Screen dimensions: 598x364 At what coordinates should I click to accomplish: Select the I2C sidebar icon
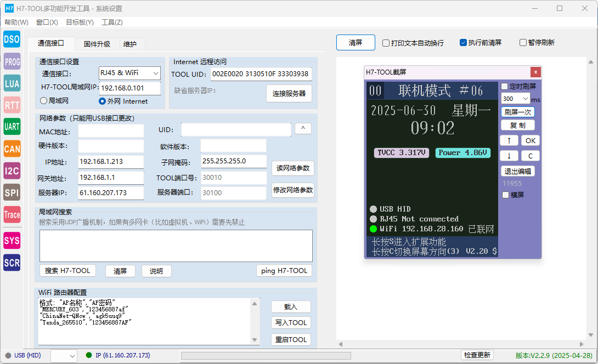click(12, 170)
